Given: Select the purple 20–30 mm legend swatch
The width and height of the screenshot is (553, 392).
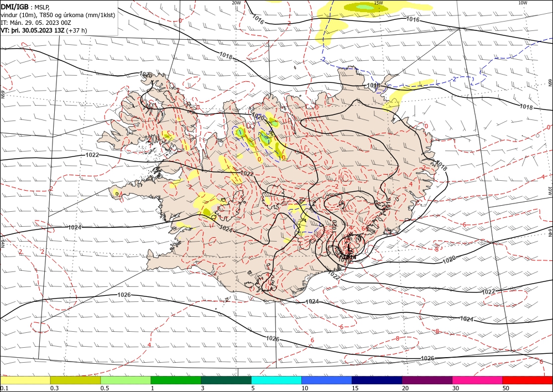Looking at the screenshot, I should point(427,380).
